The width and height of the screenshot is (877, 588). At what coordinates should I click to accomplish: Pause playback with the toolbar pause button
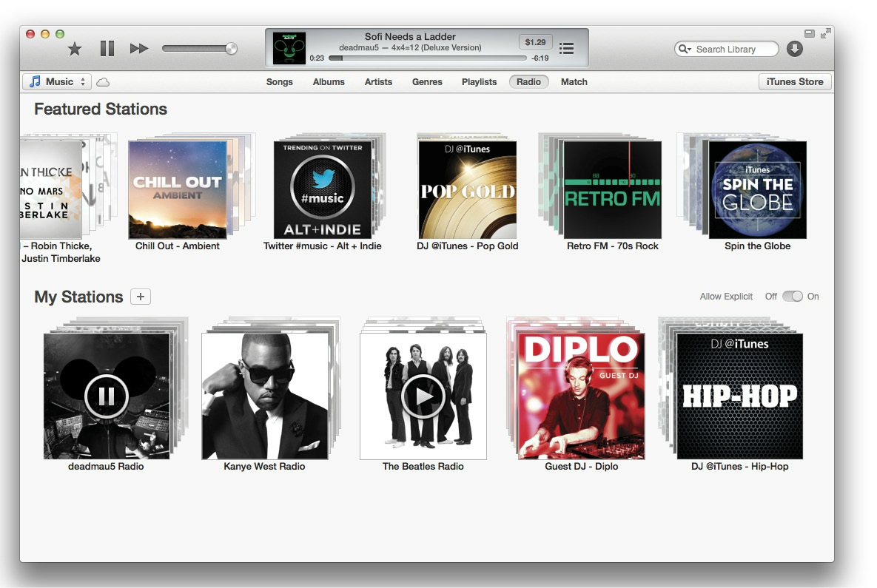107,49
